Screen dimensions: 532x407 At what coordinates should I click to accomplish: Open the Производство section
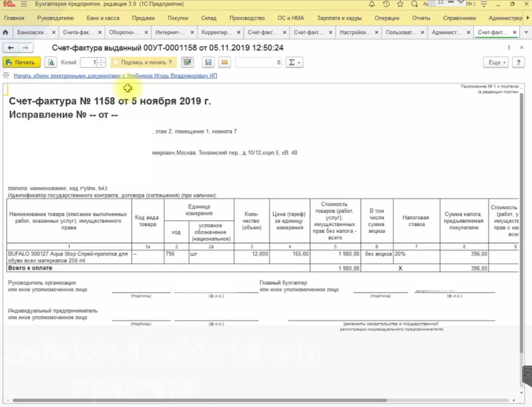tap(247, 18)
